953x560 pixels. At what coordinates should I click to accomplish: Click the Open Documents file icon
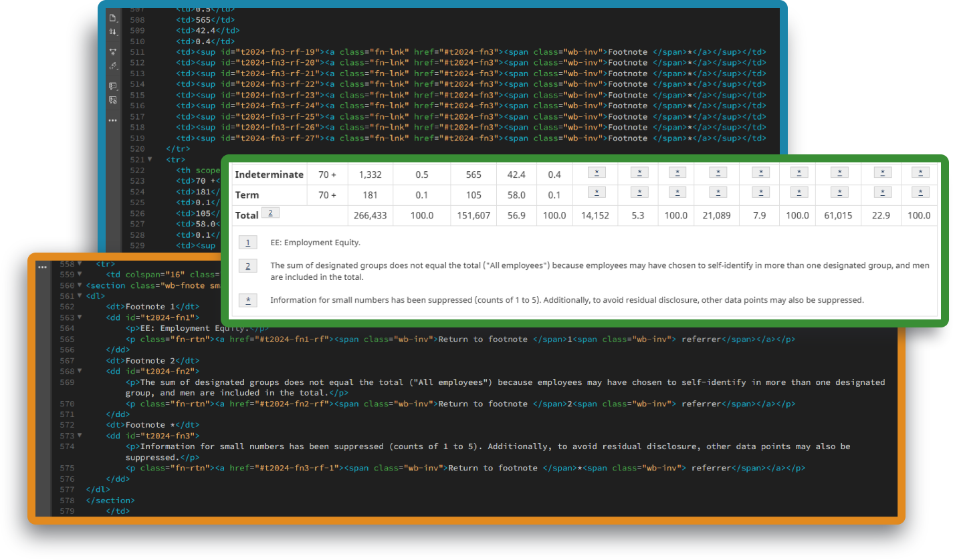[x=112, y=17]
